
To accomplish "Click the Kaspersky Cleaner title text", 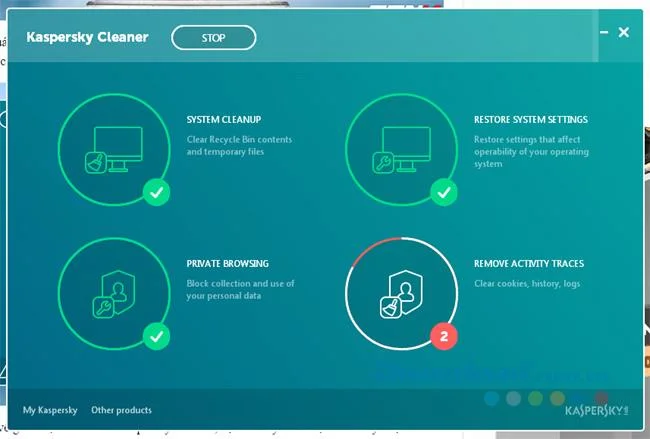I will click(x=87, y=37).
